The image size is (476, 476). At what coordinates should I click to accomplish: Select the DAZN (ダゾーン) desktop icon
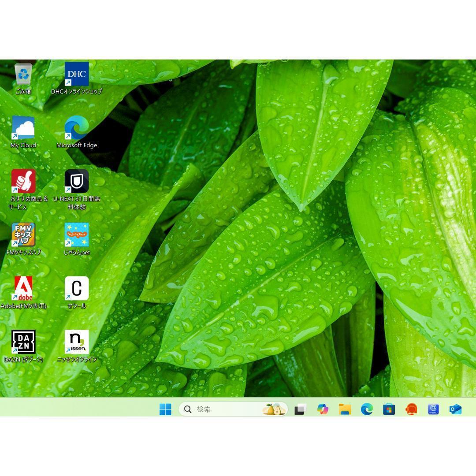pyautogui.click(x=23, y=342)
